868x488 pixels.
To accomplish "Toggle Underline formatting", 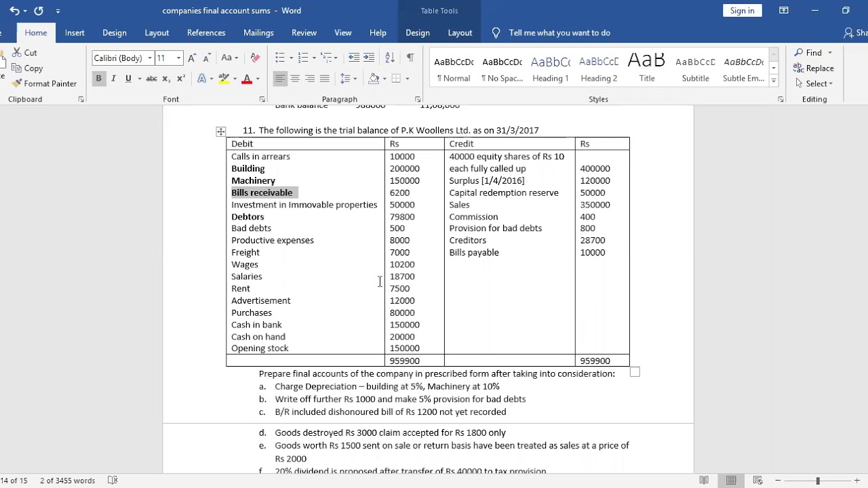I will 128,79.
